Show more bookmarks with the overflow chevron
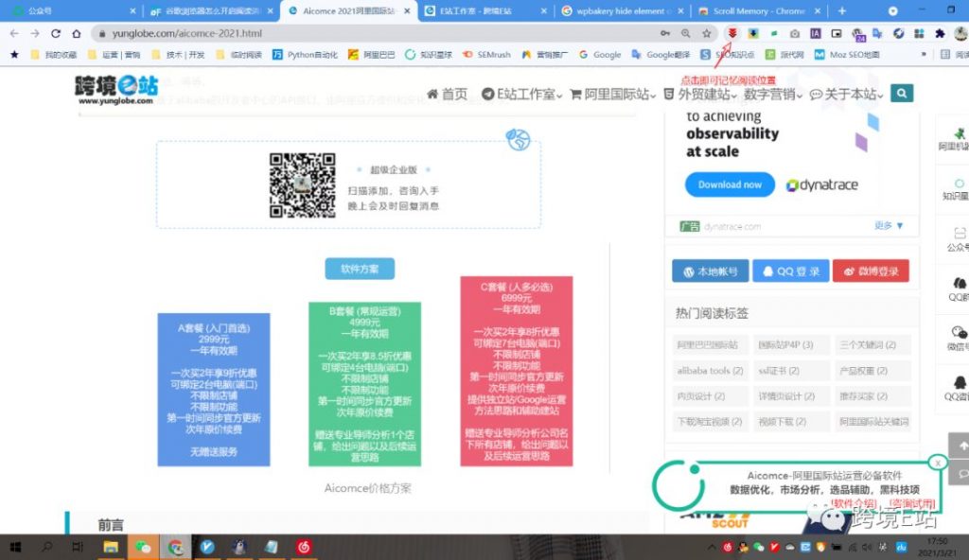This screenshot has width=969, height=560. point(924,55)
